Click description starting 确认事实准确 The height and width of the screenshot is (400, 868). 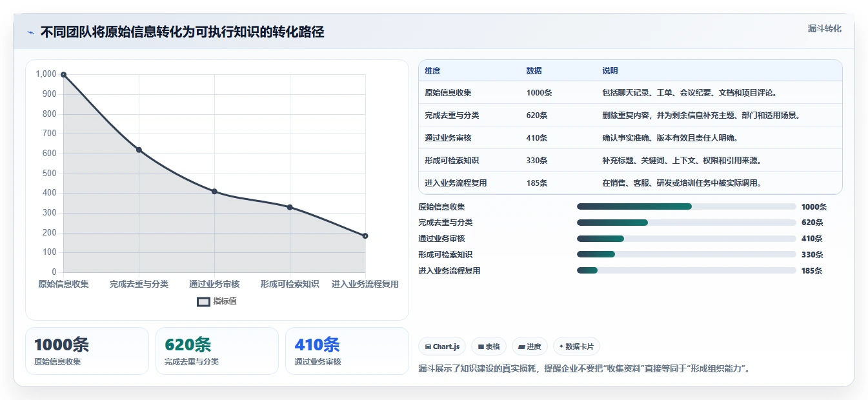[x=670, y=138]
